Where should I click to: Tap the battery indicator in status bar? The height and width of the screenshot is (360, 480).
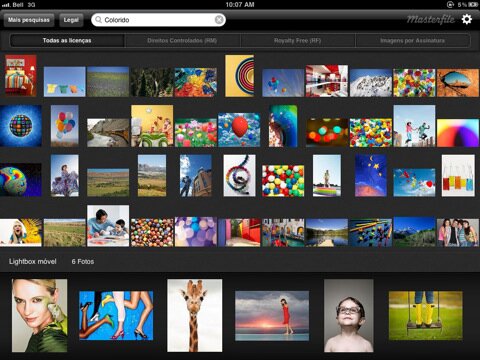coord(473,4)
